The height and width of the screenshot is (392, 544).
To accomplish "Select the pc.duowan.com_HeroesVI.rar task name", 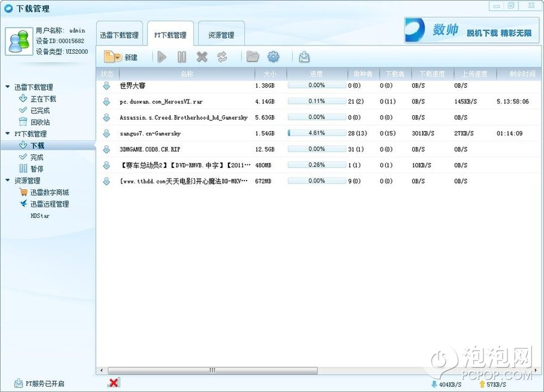I will tap(161, 102).
